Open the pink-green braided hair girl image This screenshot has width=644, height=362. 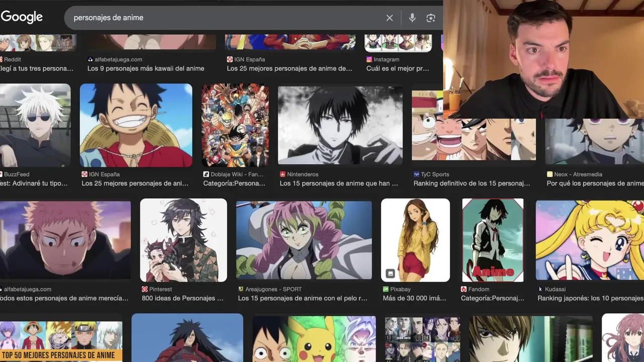point(304,240)
